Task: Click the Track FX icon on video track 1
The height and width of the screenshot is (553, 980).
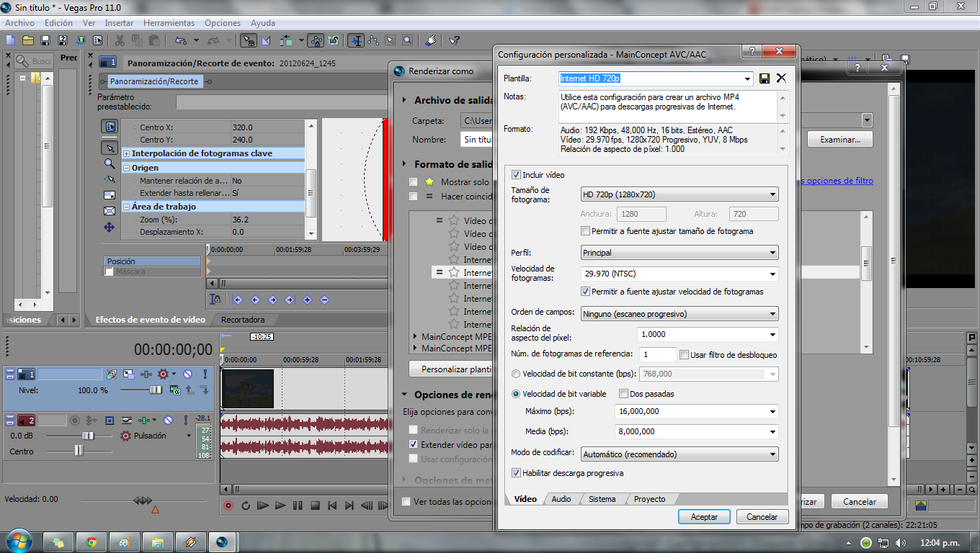Action: pos(146,374)
